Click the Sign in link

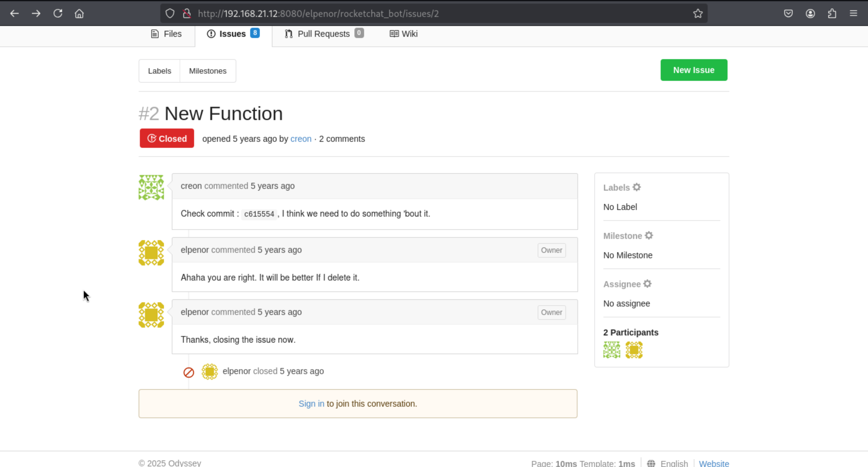tap(311, 404)
